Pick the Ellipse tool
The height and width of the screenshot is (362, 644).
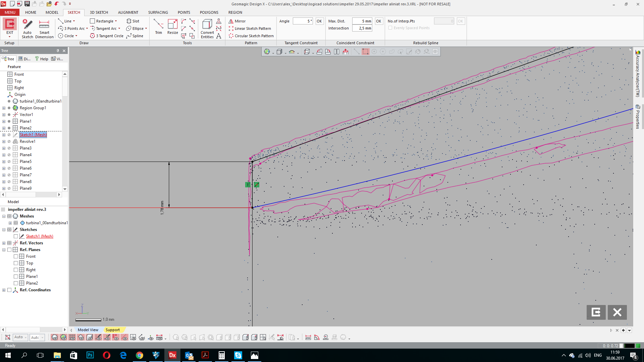tap(135, 28)
